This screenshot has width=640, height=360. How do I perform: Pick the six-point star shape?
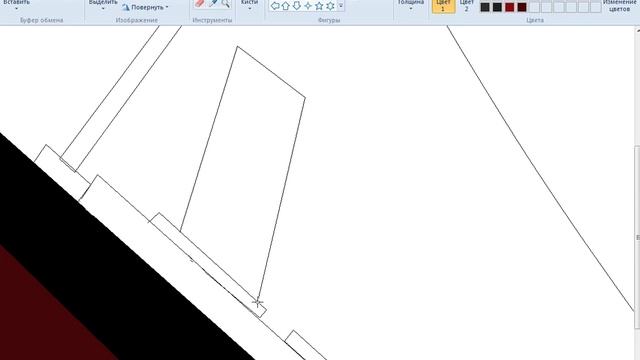[330, 6]
